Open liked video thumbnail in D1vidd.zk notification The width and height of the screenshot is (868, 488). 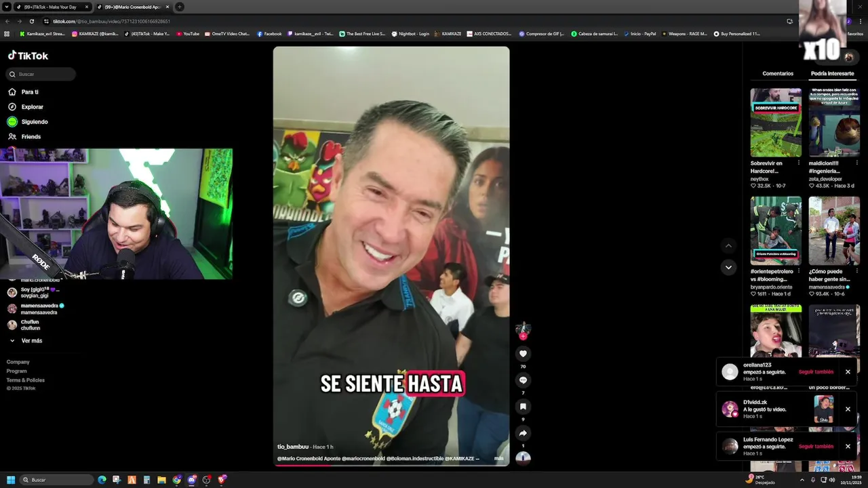tap(824, 409)
